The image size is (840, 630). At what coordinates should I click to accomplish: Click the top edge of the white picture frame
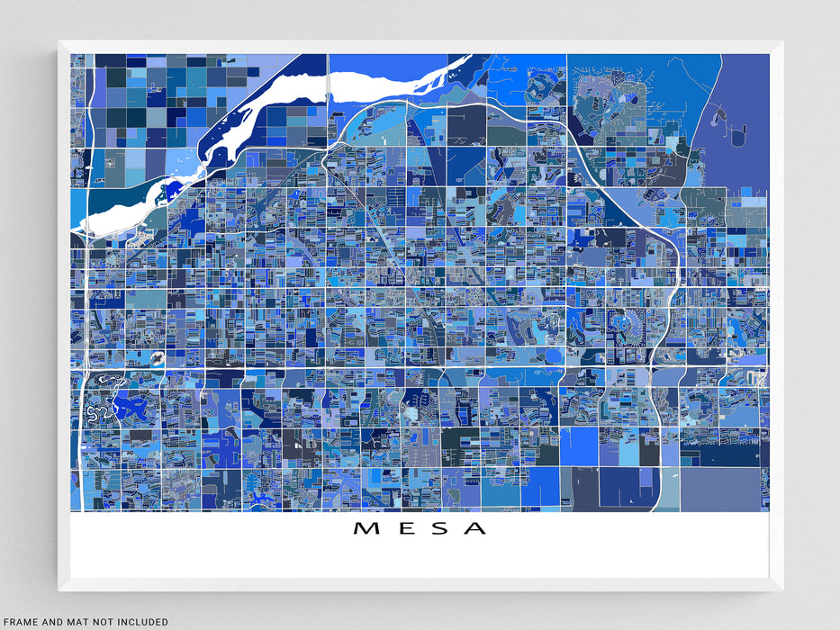click(420, 46)
